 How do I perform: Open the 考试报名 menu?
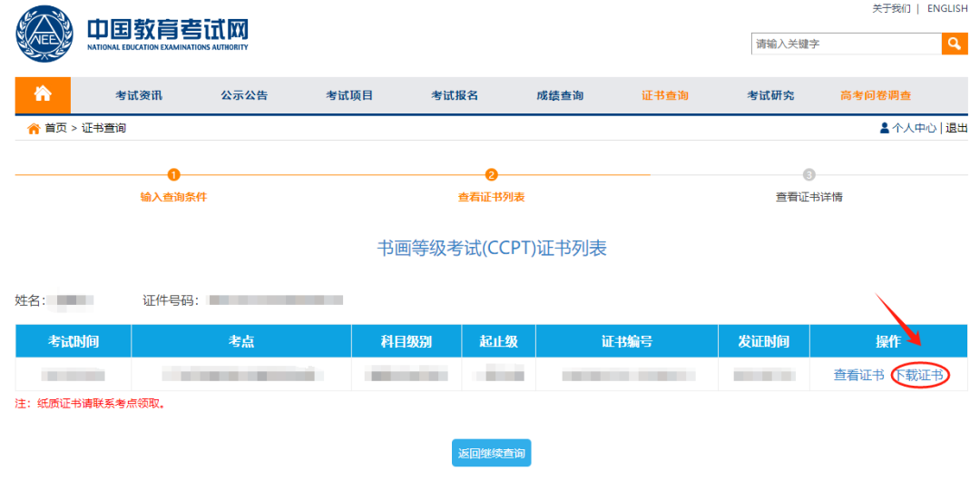[455, 95]
